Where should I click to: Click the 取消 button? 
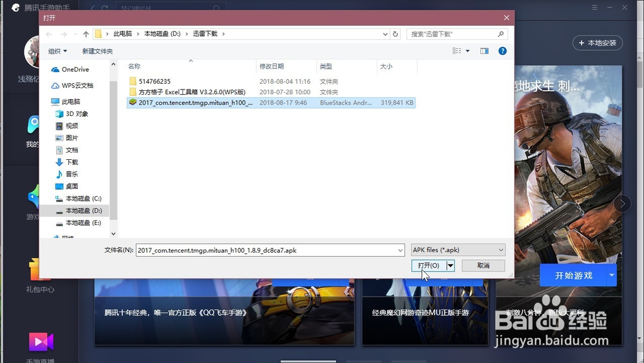[484, 266]
